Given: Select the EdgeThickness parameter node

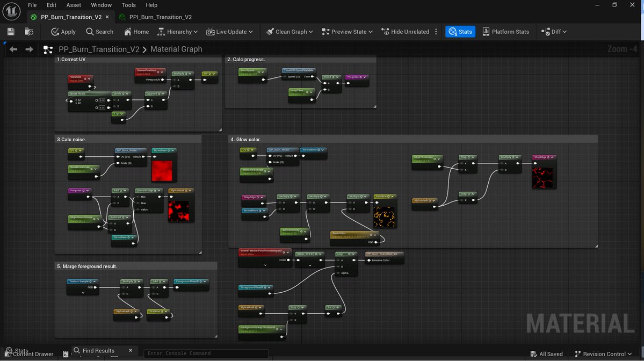Looking at the screenshot, I should pyautogui.click(x=427, y=162).
